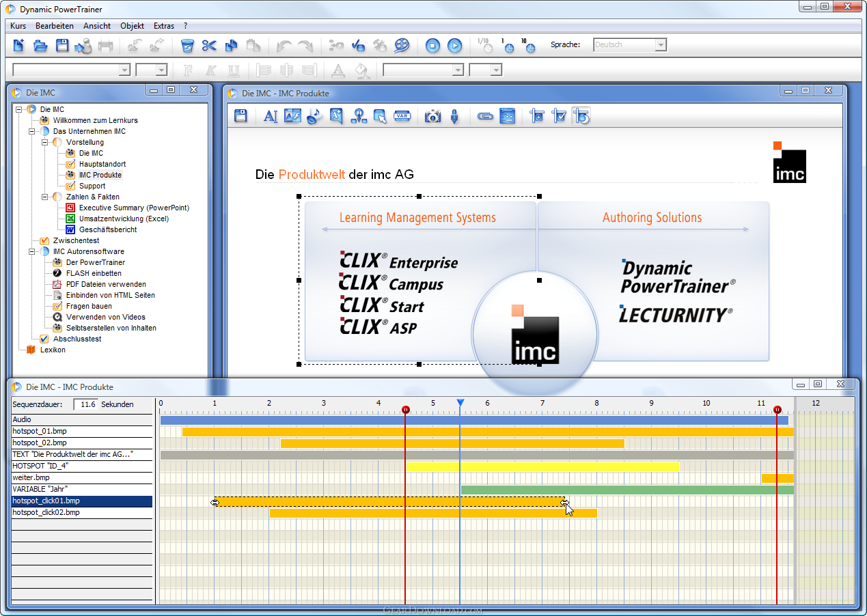Viewport: 867px width, 616px height.
Task: Select the 1/10 second clock icon
Action: click(x=484, y=46)
